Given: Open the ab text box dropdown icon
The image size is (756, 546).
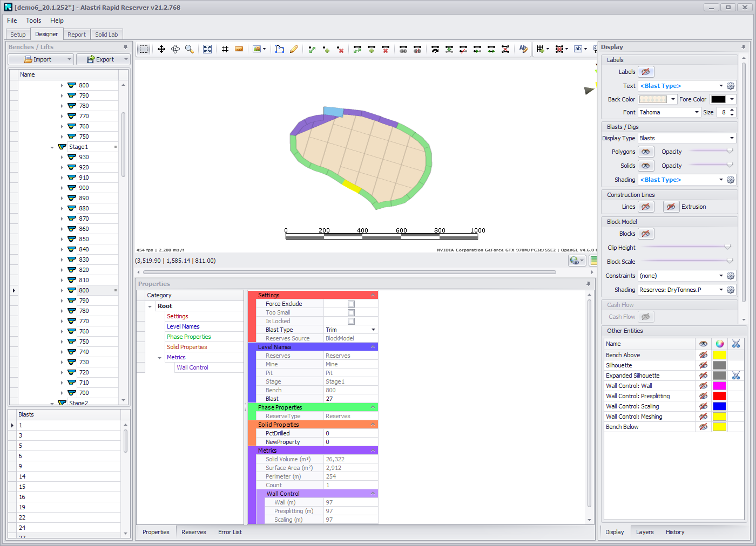Looking at the screenshot, I should (x=580, y=49).
